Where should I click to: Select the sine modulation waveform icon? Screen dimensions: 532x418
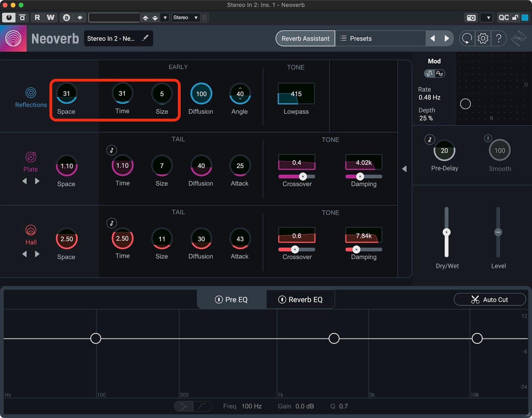point(440,74)
